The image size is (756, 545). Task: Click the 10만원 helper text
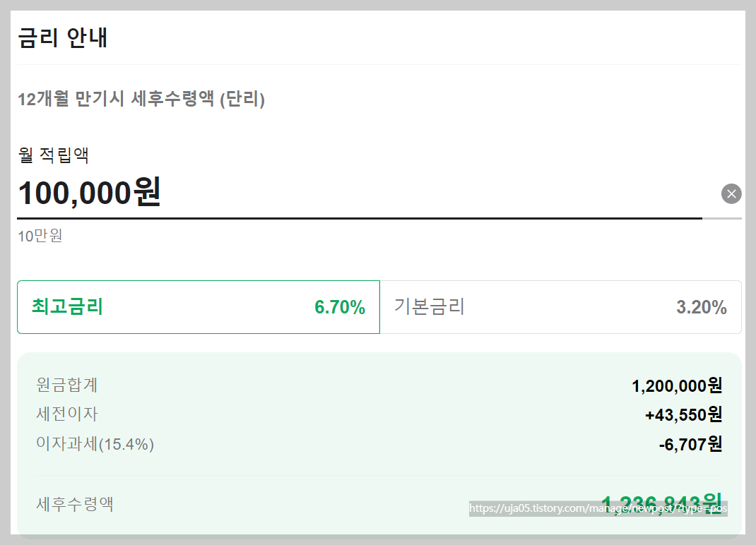(x=40, y=236)
